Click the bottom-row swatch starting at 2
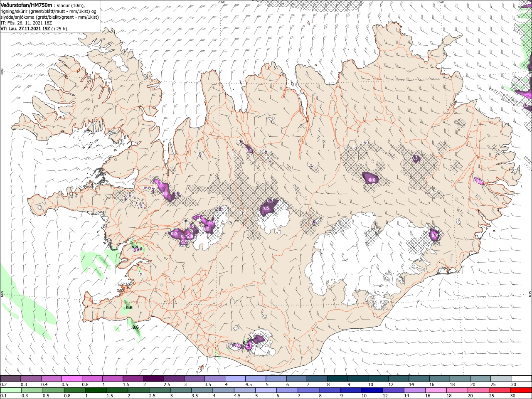 click(138, 390)
